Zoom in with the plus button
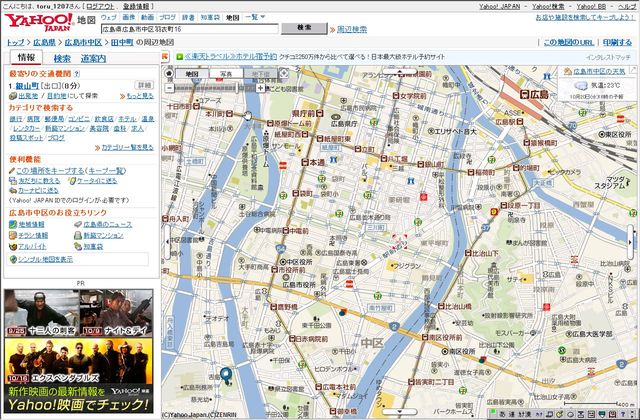Viewport: 640px width, 420px height. click(260, 88)
